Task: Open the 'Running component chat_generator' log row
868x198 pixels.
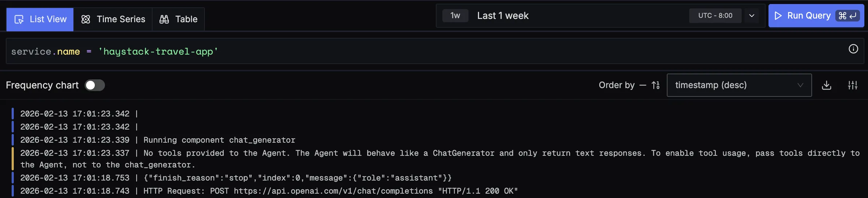Action: tap(219, 140)
